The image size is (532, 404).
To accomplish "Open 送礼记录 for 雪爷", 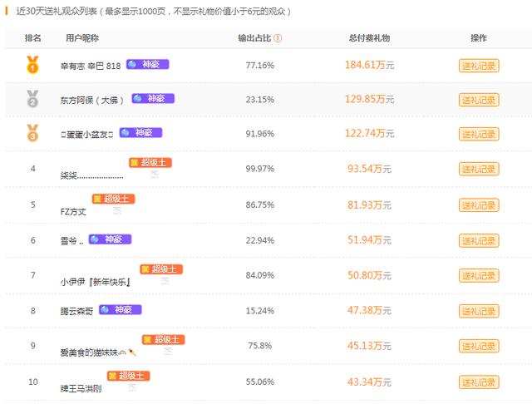I will pos(479,241).
